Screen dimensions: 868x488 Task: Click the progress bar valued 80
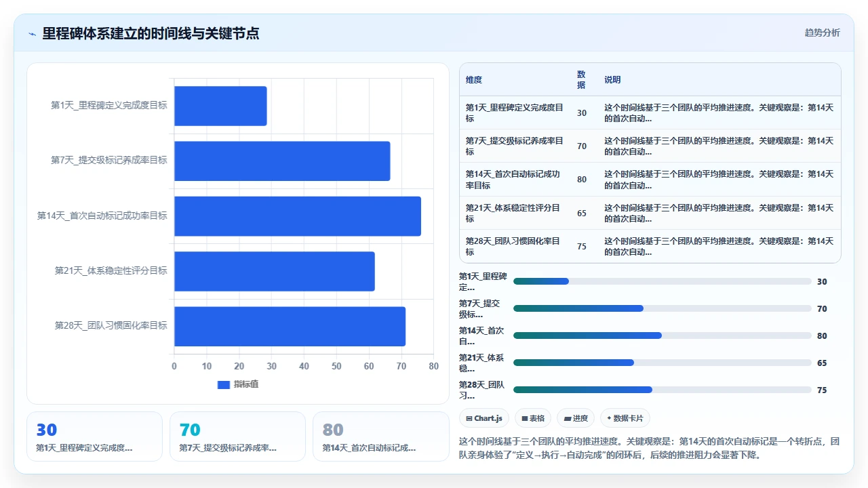tap(662, 335)
